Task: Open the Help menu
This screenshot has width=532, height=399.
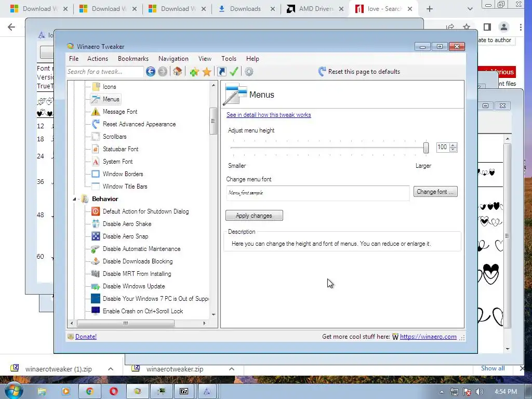Action: pos(253,59)
